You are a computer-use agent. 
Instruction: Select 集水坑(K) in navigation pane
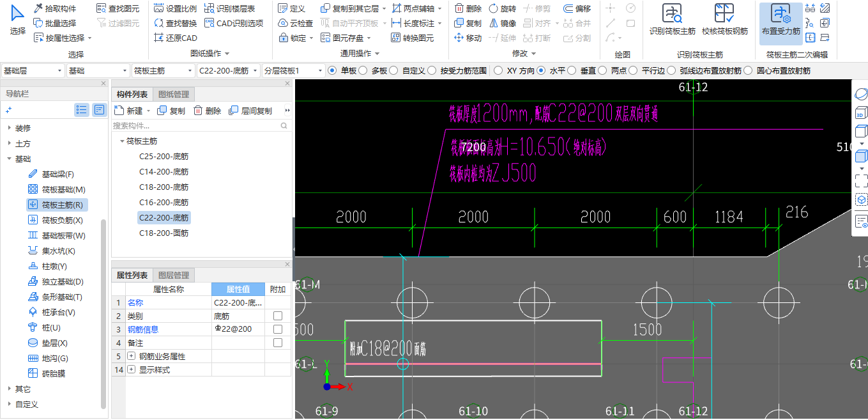(x=52, y=251)
